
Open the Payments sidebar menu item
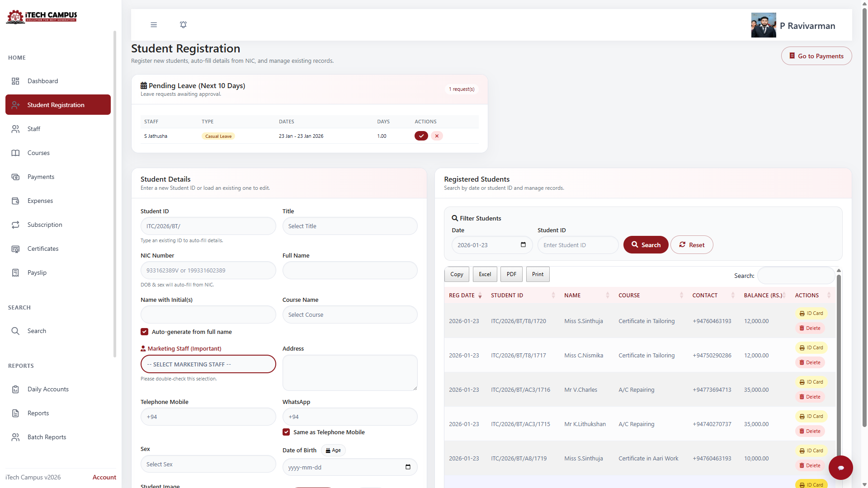click(41, 177)
